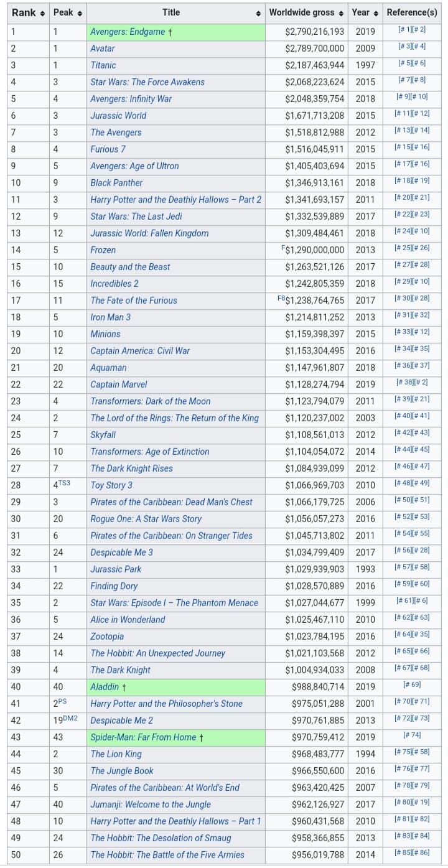Follow the Jurassic World link
This screenshot has width=448, height=868.
[x=118, y=116]
